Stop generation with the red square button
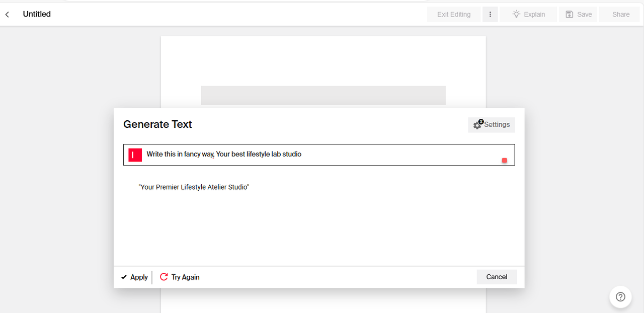Viewport: 644px width, 313px height. pyautogui.click(x=505, y=161)
